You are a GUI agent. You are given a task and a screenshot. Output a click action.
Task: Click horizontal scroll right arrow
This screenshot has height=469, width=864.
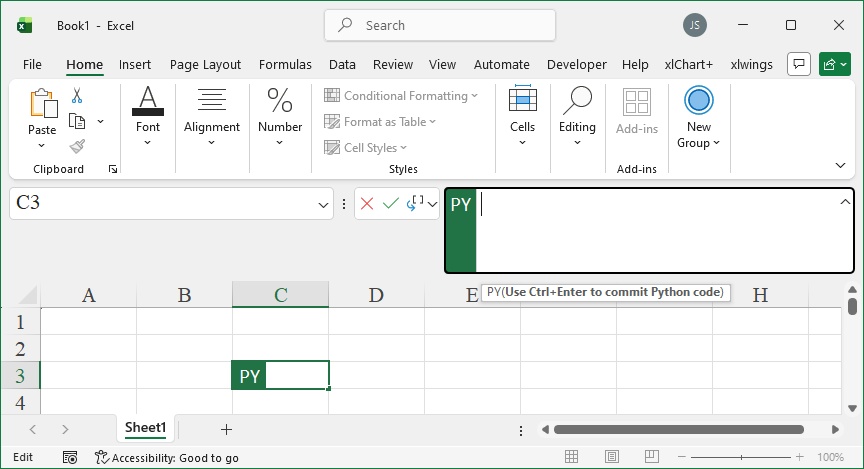coord(835,429)
